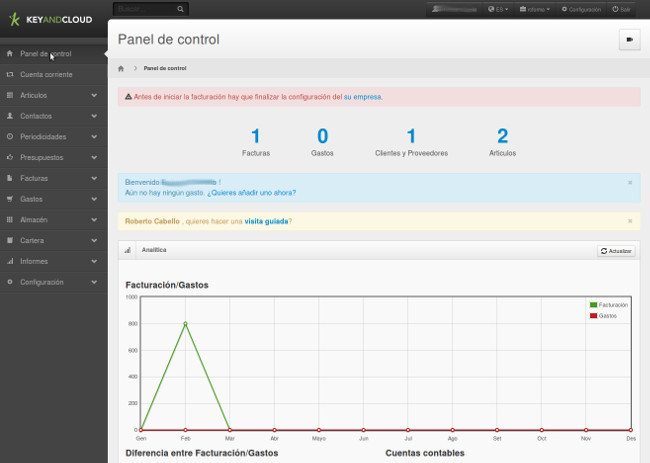Image resolution: width=650 pixels, height=463 pixels.
Task: Open the Informe dropdown in top bar
Action: coord(535,9)
